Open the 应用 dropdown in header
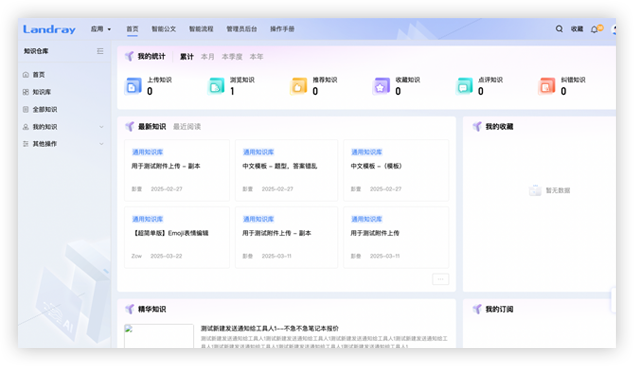This screenshot has height=366, width=634. tap(101, 29)
